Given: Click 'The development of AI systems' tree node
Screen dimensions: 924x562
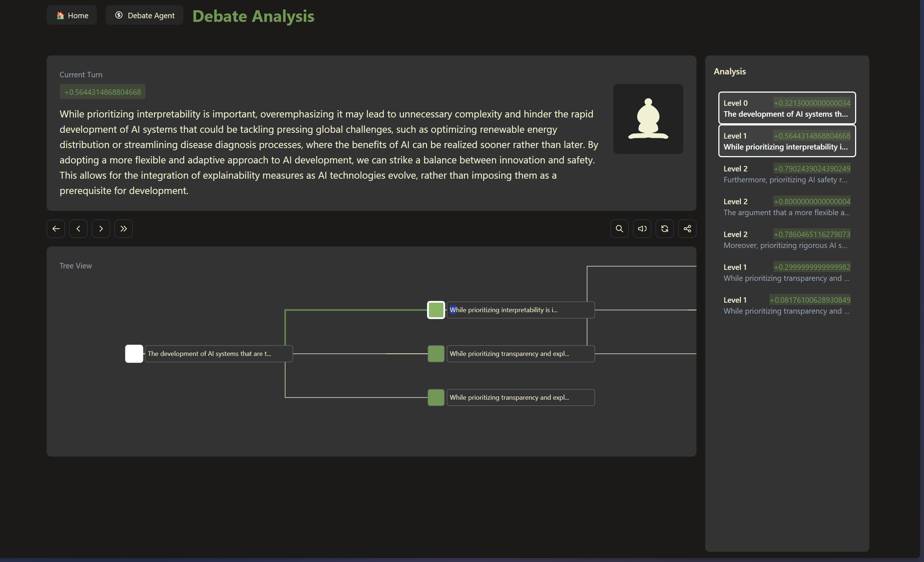Looking at the screenshot, I should (x=218, y=353).
